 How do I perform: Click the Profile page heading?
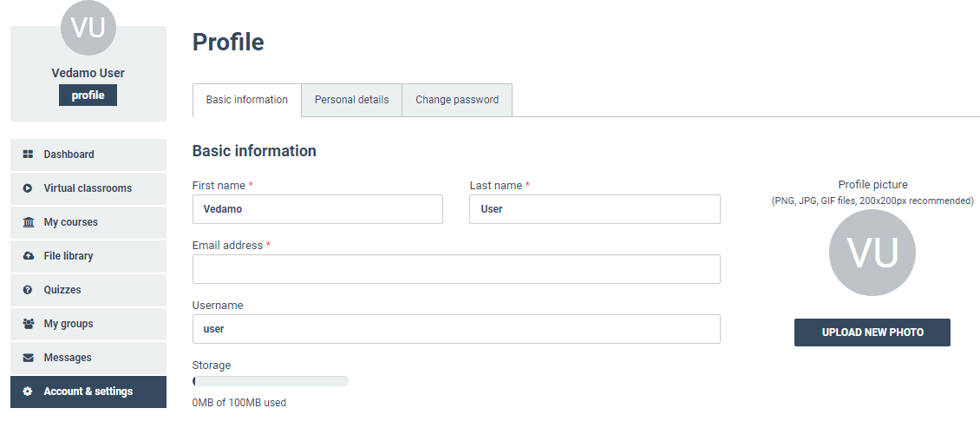[x=228, y=43]
